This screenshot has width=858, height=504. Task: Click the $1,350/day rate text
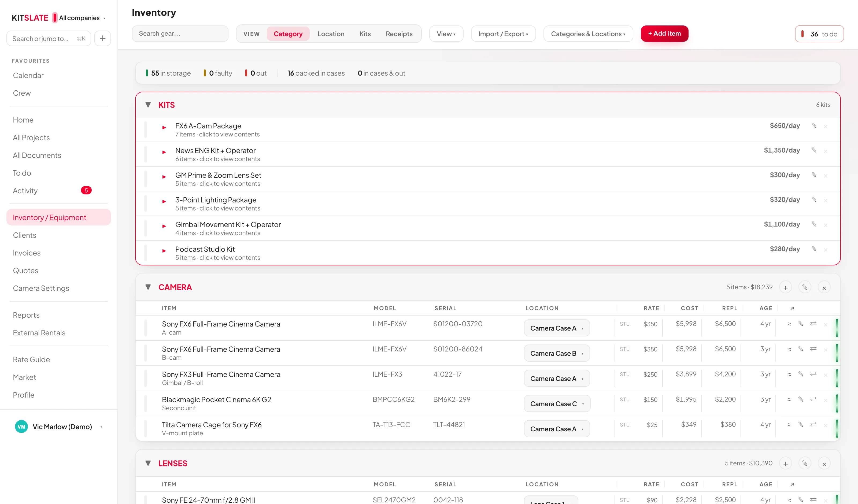pos(782,150)
